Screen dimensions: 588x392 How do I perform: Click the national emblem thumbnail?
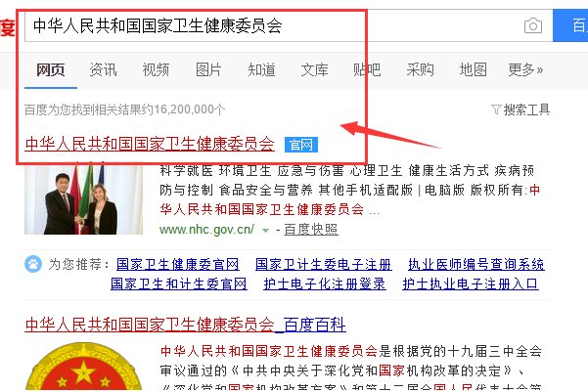tap(83, 367)
